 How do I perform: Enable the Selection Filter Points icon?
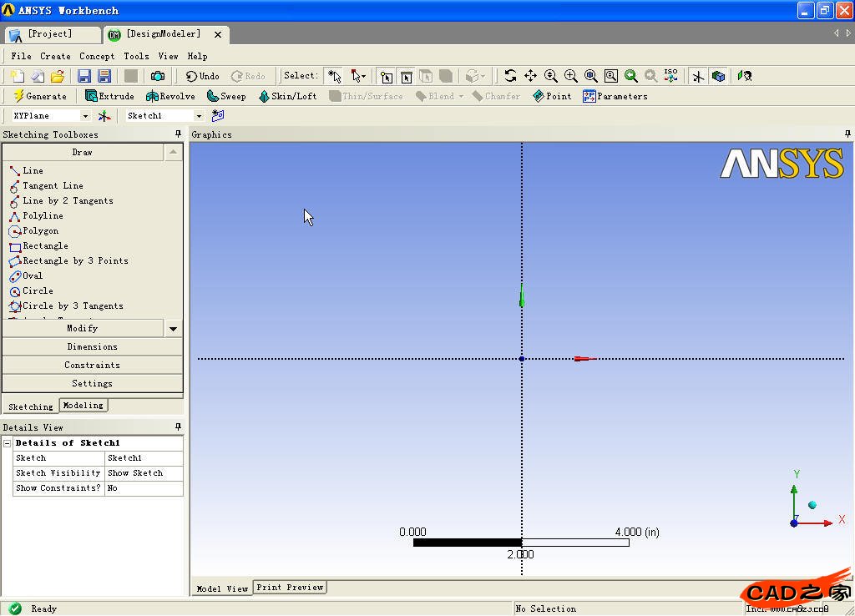point(386,76)
